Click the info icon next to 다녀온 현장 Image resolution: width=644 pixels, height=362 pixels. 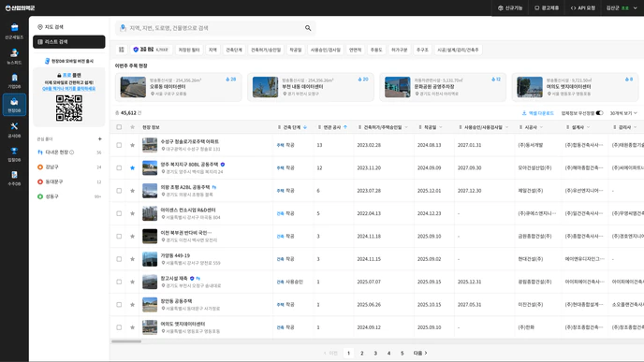pos(72,152)
